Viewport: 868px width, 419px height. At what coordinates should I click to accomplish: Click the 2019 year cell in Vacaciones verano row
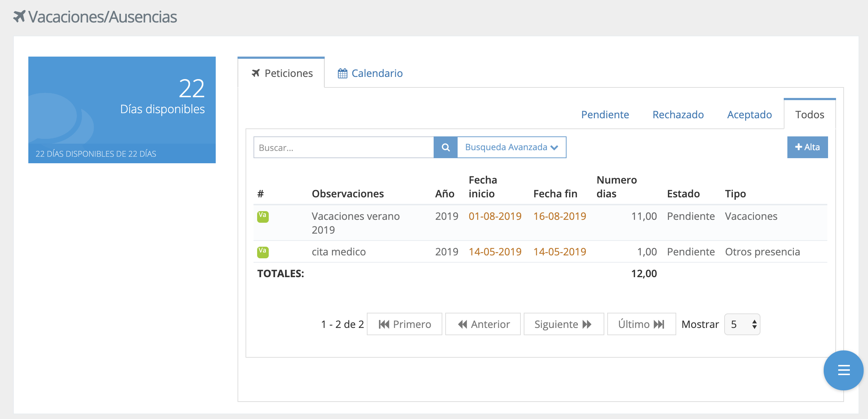coord(447,217)
